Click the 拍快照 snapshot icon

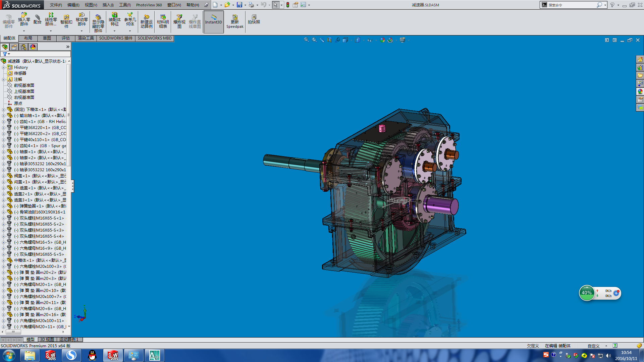coord(254,19)
